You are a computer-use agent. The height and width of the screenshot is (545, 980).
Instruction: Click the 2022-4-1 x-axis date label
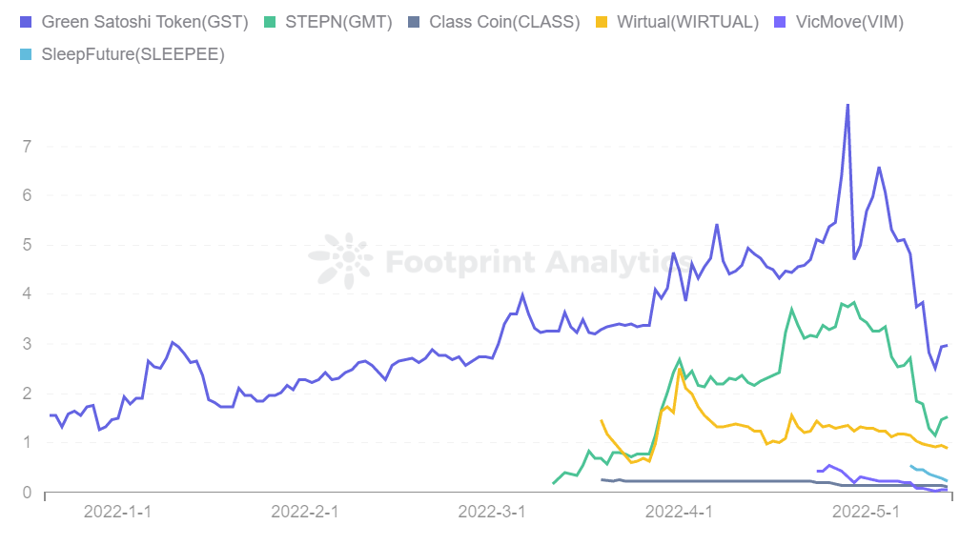click(679, 512)
